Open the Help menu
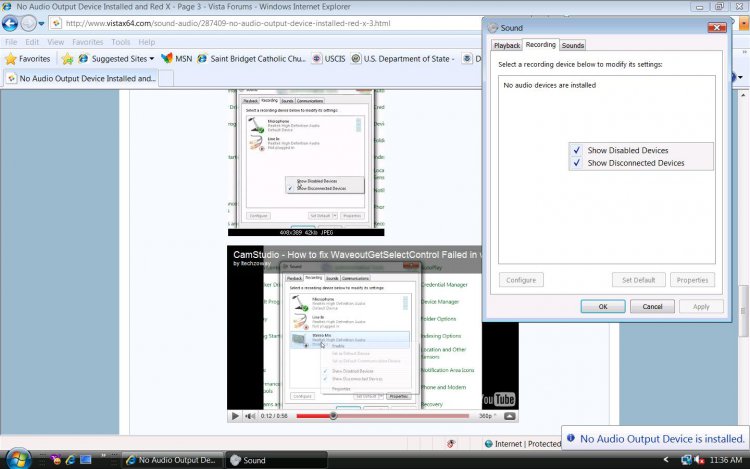This screenshot has width=750, height=469. (146, 42)
